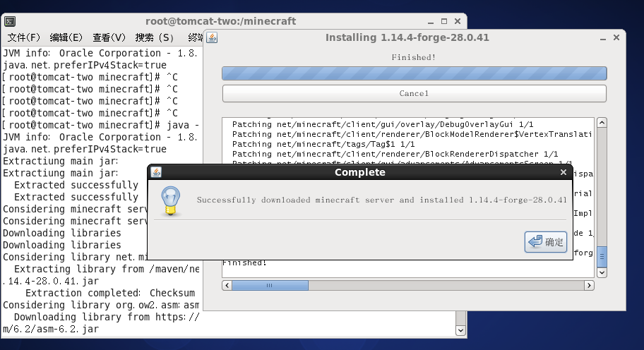Image resolution: width=644 pixels, height=350 pixels.
Task: Open the 搜索(S) menu in terminal
Action: click(155, 37)
